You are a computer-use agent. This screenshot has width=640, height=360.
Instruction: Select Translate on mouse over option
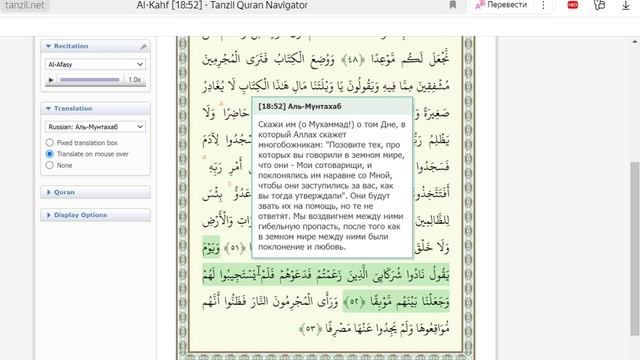[x=49, y=154]
